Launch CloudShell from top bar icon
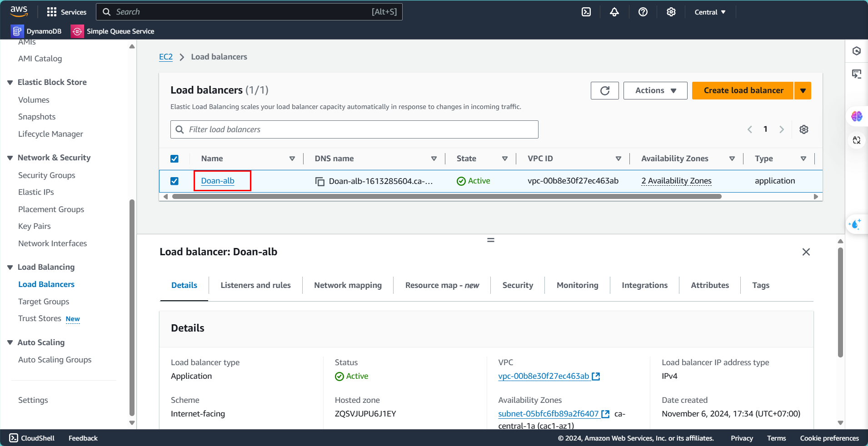Screen dimensions: 868x446 586,12
